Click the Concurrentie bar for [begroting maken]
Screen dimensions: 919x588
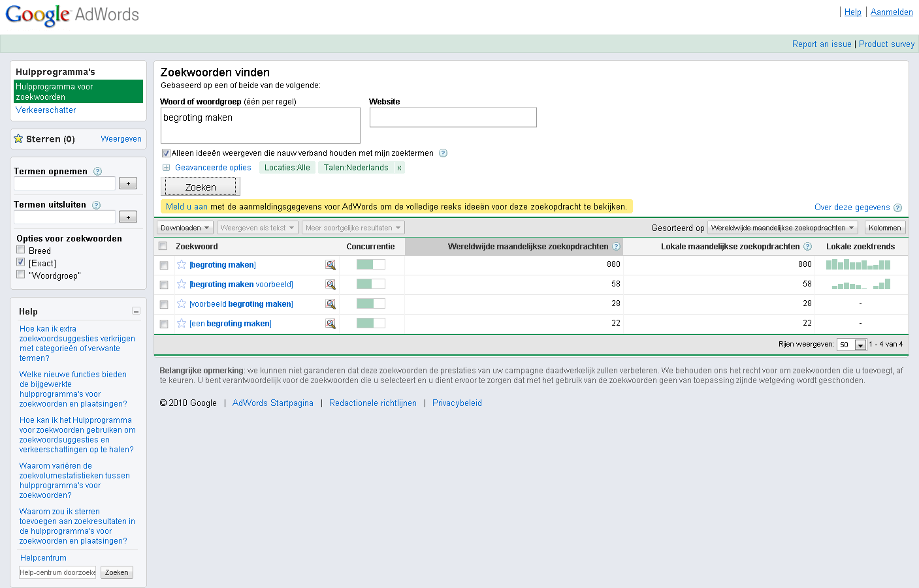coord(371,264)
